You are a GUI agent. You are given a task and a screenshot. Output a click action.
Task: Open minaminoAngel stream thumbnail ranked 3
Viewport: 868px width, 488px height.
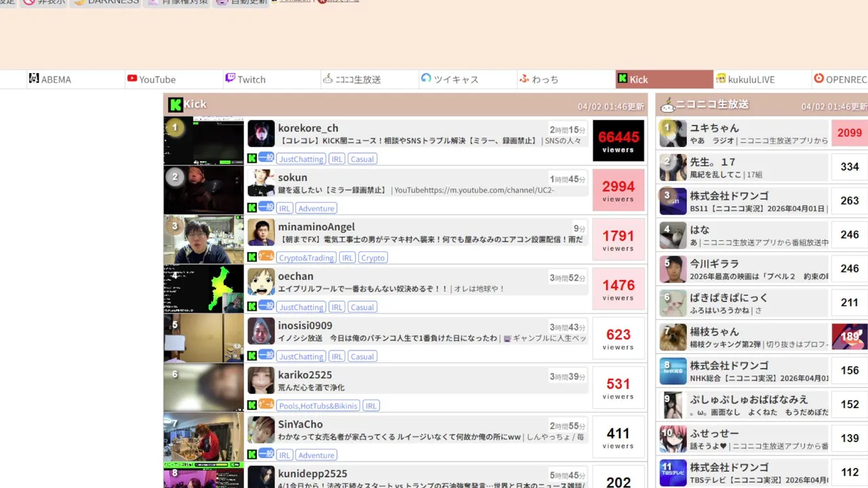pyautogui.click(x=203, y=240)
